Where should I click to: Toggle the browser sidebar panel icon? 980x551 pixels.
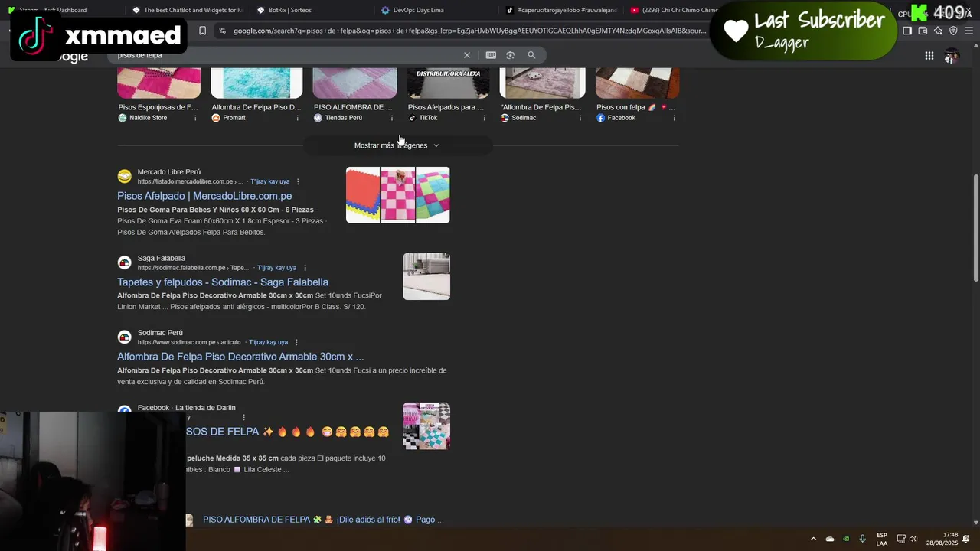[x=907, y=31]
